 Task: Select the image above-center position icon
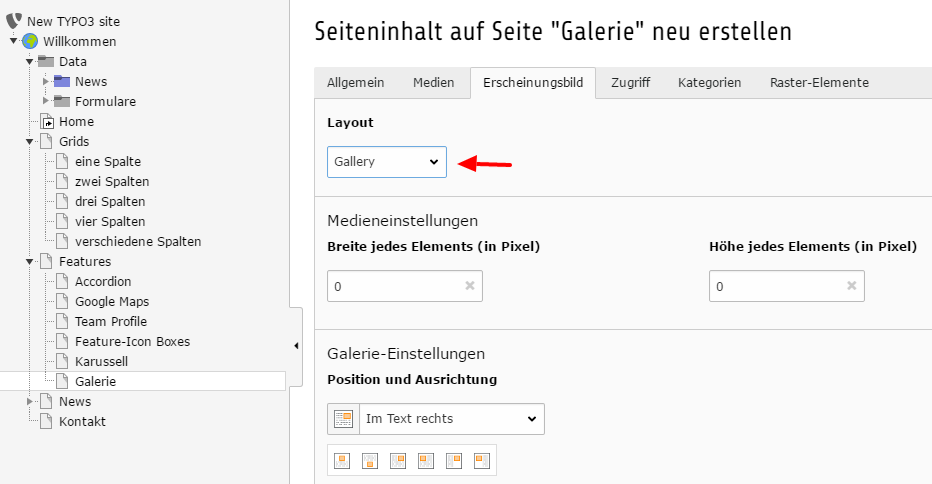click(x=342, y=461)
